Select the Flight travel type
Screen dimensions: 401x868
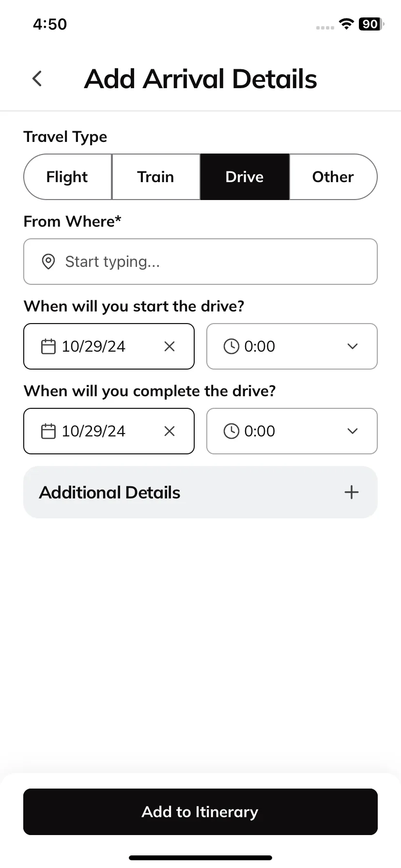coord(68,177)
